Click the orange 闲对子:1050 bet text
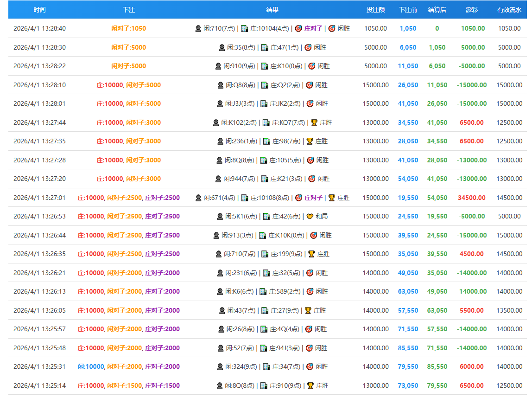The image size is (532, 398). click(128, 28)
